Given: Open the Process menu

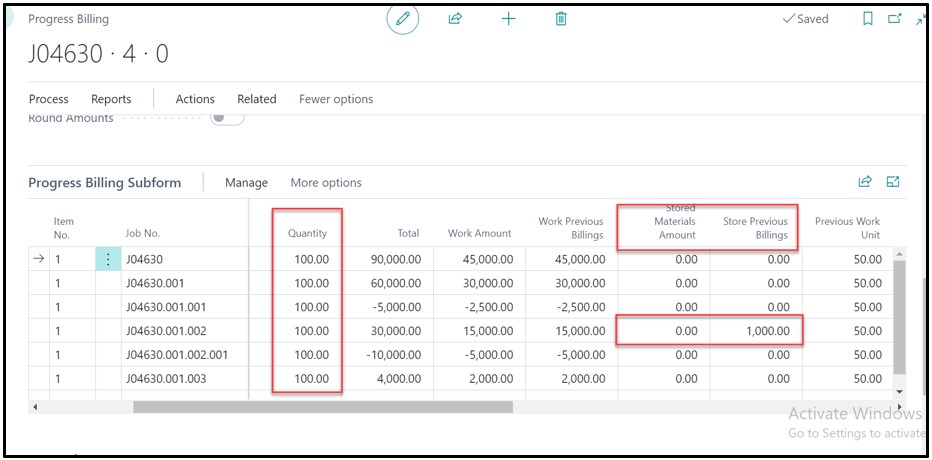Looking at the screenshot, I should (x=48, y=99).
